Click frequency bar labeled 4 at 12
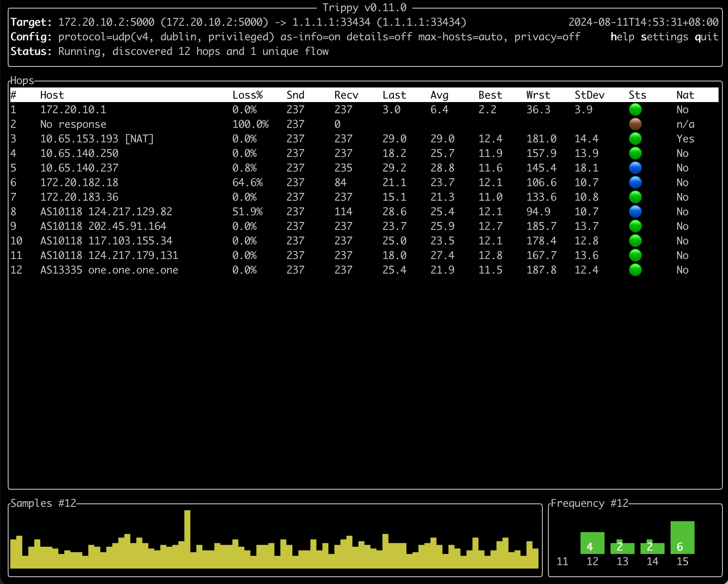Viewport: 728px width, 584px height. click(593, 543)
